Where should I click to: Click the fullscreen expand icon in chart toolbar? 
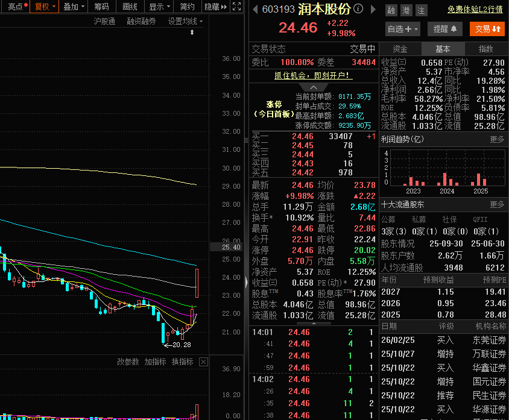(x=236, y=6)
